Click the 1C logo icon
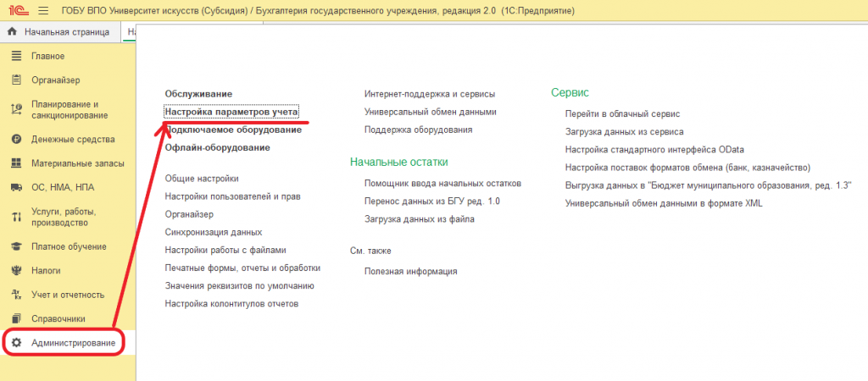Screen dimensions: 868x381 (x=19, y=10)
